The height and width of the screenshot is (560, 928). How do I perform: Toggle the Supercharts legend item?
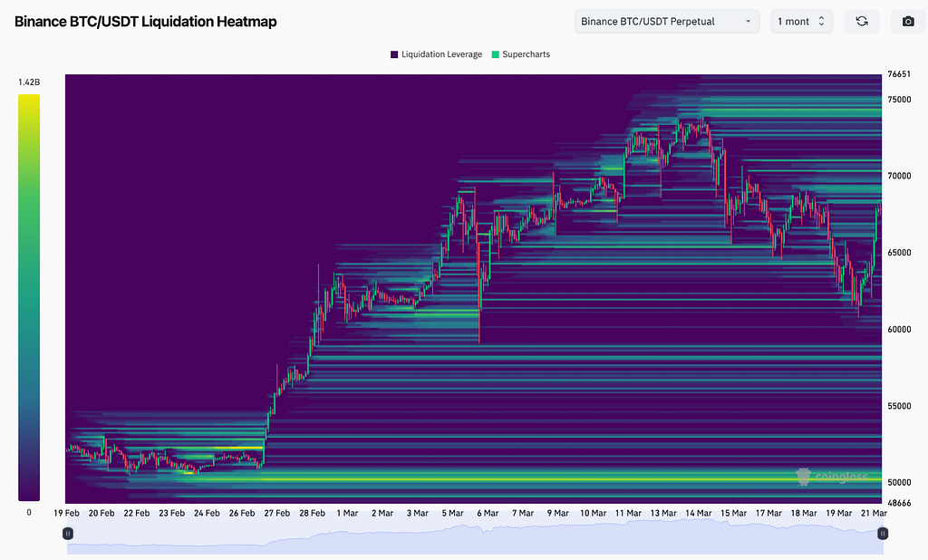521,54
